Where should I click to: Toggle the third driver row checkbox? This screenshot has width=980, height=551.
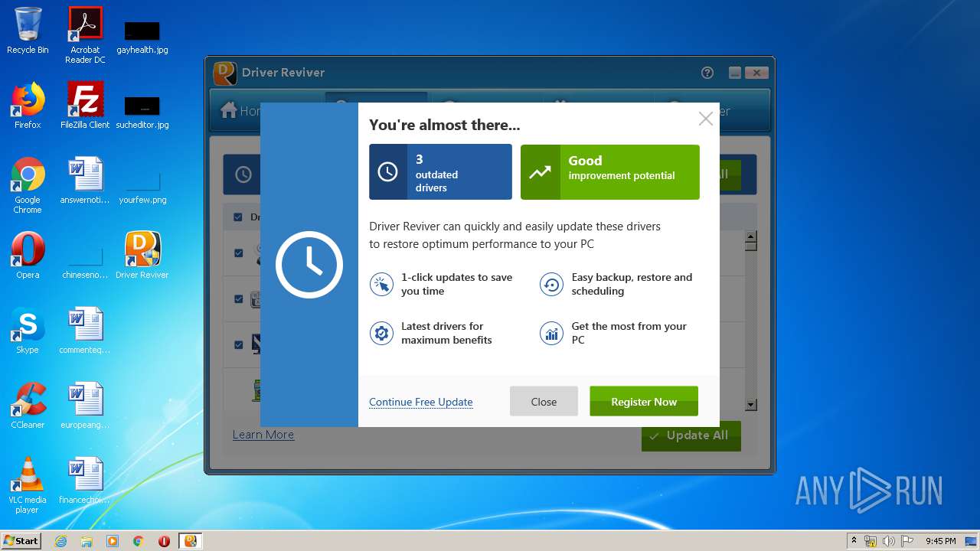238,345
